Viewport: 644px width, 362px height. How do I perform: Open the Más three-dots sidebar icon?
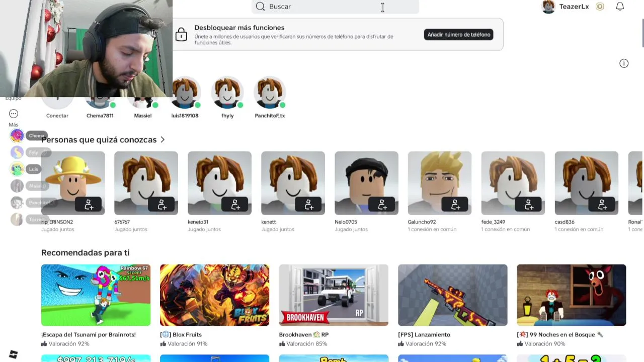[14, 114]
